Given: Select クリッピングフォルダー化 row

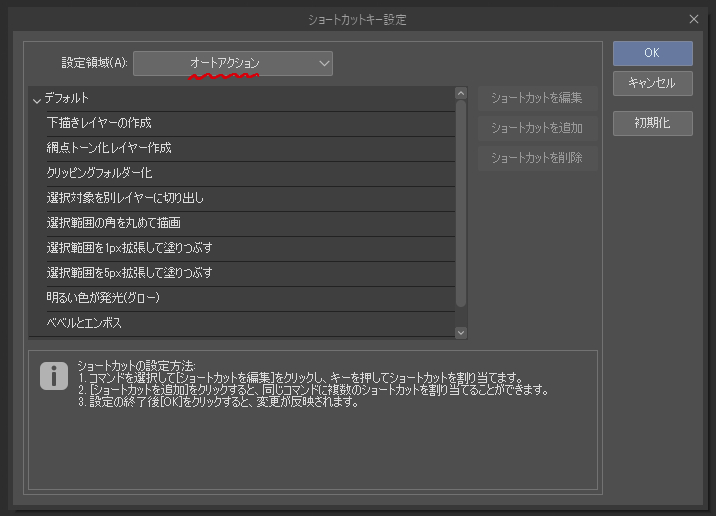Looking at the screenshot, I should [x=250, y=174].
